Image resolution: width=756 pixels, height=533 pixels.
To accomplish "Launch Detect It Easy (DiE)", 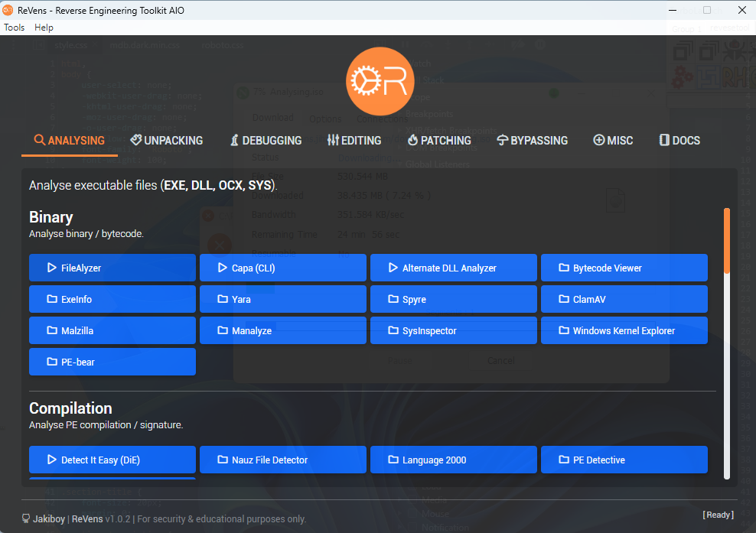I will click(x=112, y=460).
